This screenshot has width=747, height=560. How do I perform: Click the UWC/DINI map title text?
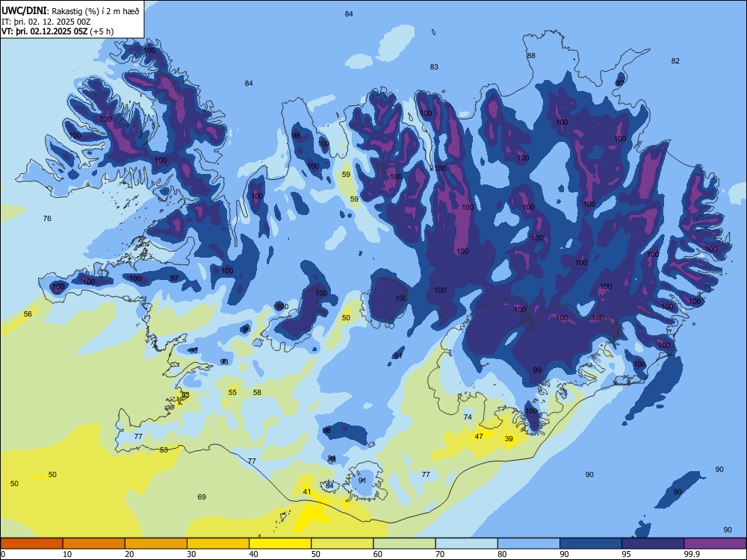click(70, 11)
